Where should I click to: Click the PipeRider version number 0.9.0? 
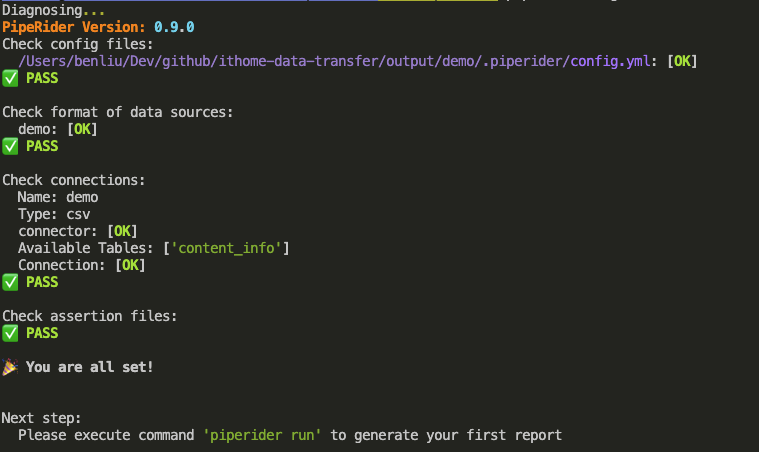coord(174,27)
